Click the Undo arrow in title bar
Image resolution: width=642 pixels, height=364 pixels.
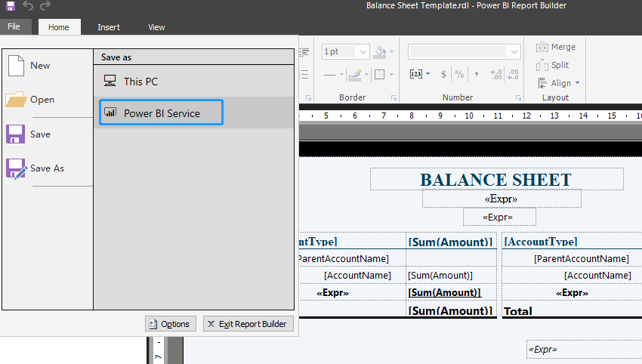[x=28, y=6]
